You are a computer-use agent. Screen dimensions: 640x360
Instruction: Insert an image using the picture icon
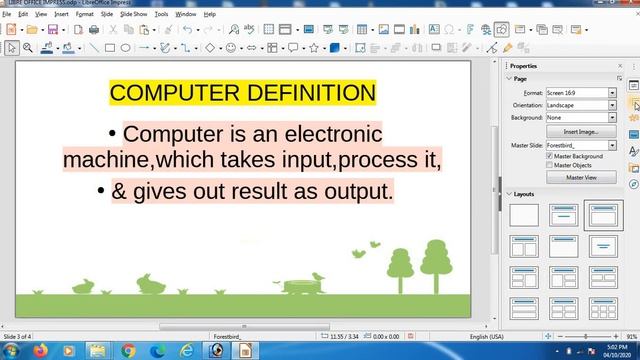384,29
